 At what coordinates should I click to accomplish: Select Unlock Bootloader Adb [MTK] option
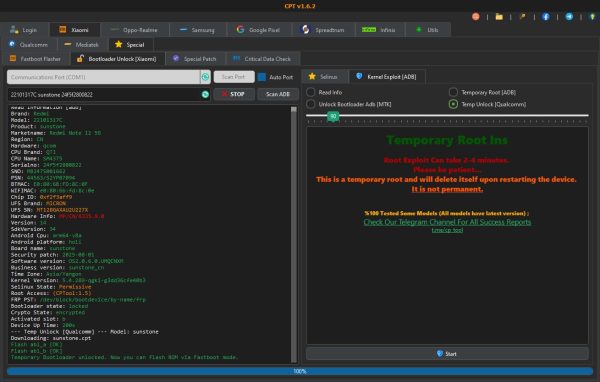311,104
